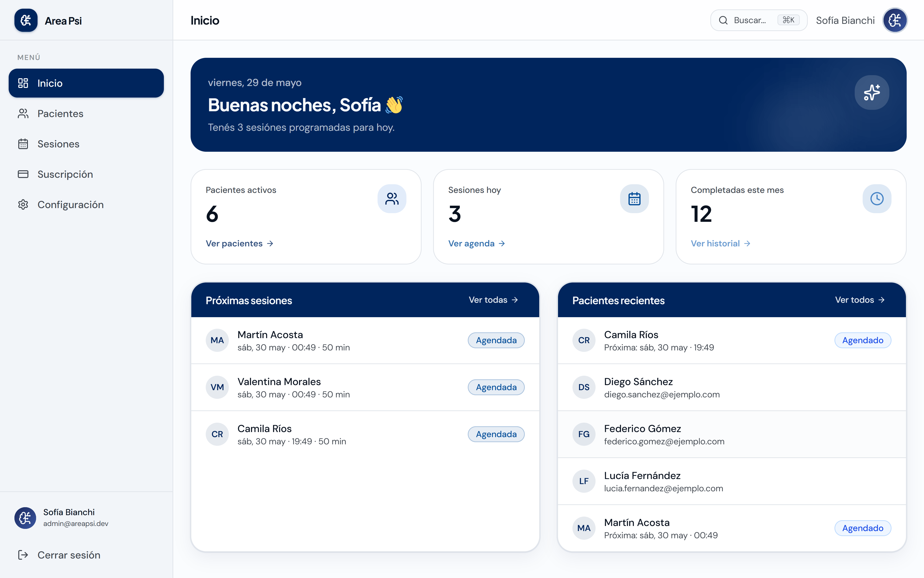The image size is (924, 578).
Task: Follow the Ver pacientes link
Action: coord(239,243)
